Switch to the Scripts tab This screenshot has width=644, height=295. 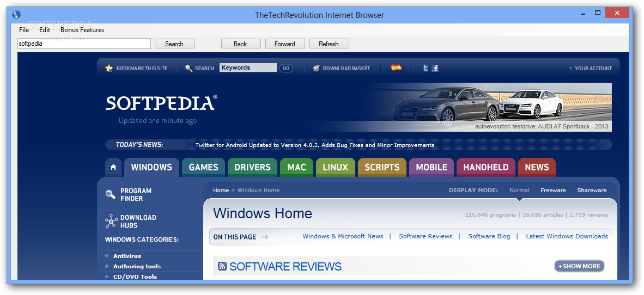[x=382, y=168]
